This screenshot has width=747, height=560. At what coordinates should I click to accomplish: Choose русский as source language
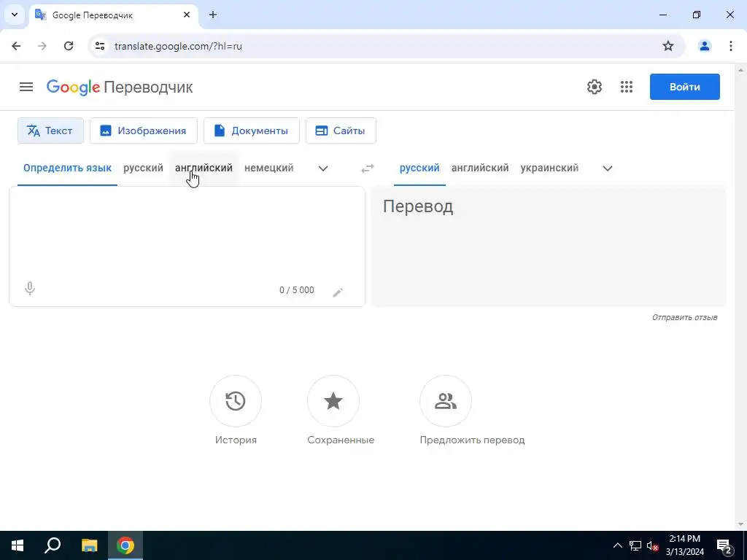144,168
